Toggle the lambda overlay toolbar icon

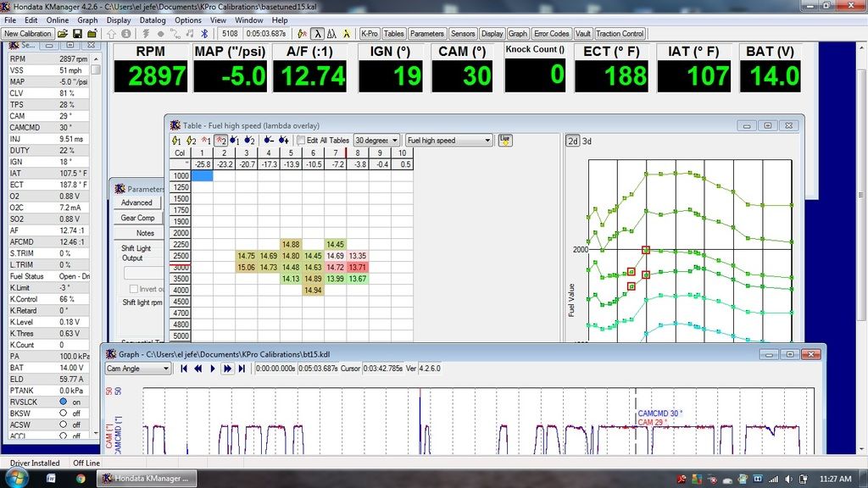[x=316, y=34]
